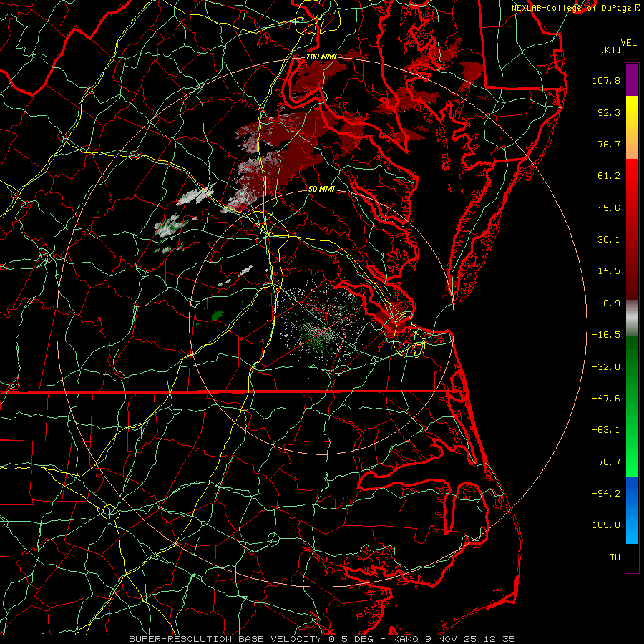
Task: Click the -109.8 velocity scale value
Action: tap(603, 525)
